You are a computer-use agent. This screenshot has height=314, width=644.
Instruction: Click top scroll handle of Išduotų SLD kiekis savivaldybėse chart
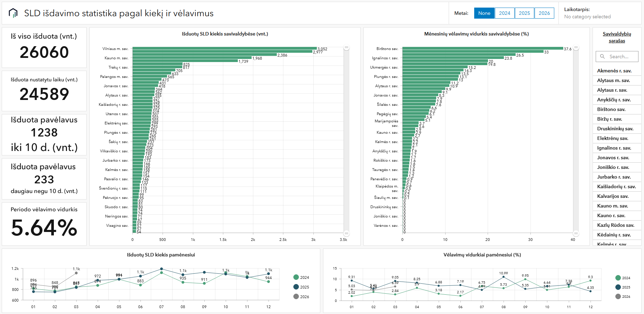(x=347, y=48)
